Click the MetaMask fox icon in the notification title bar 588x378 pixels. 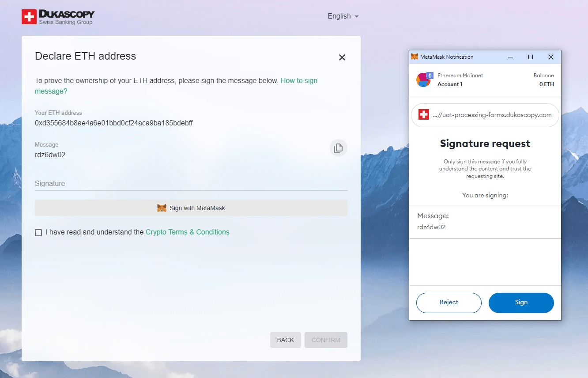[415, 57]
